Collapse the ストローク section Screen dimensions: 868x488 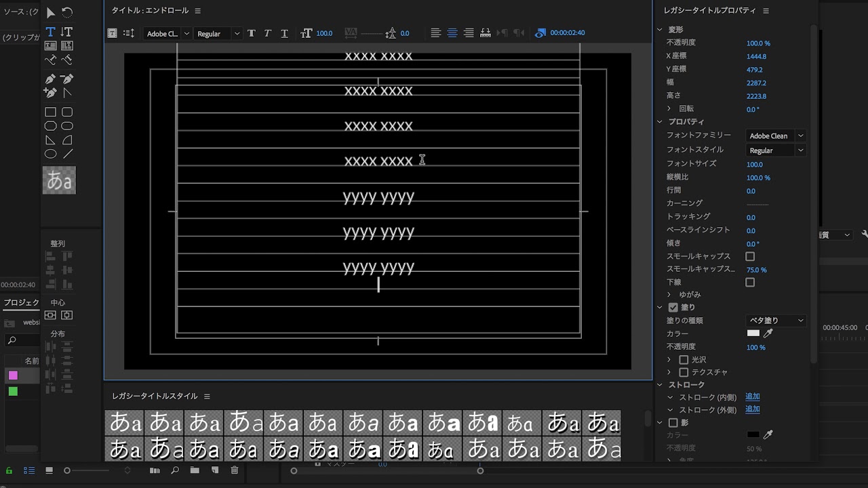tap(659, 385)
